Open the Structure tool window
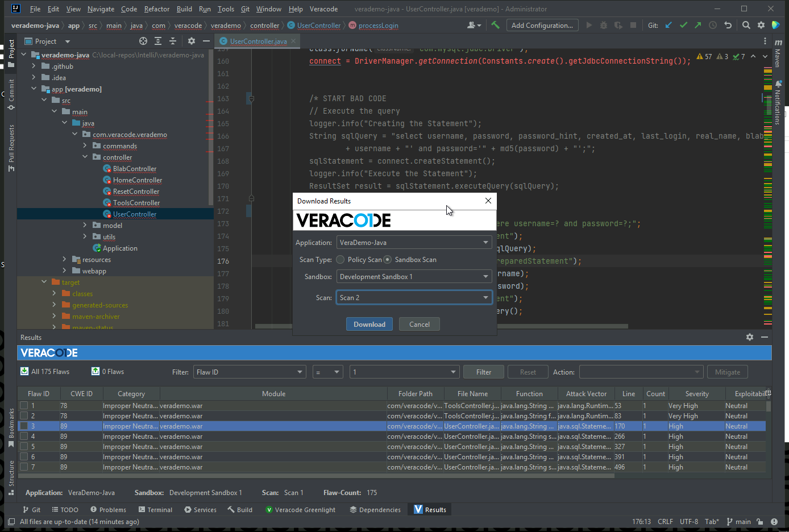This screenshot has width=789, height=532. tap(11, 477)
